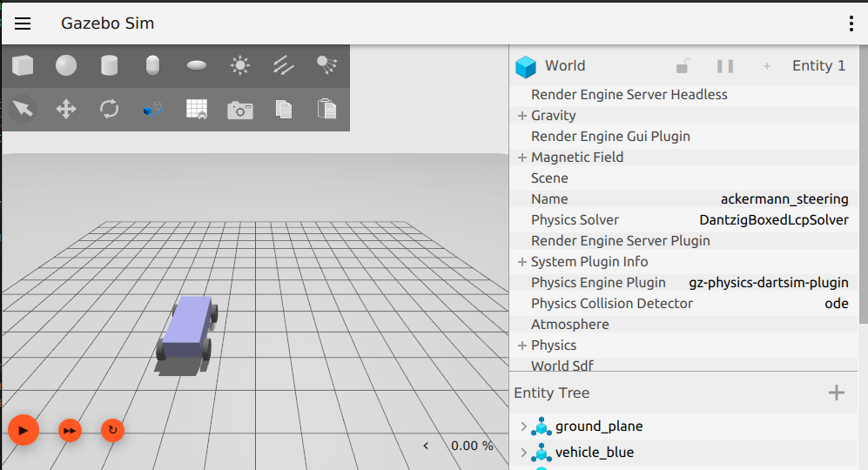Expand the System Plugin Info property
Screen dimensions: 868x470
coord(521,262)
